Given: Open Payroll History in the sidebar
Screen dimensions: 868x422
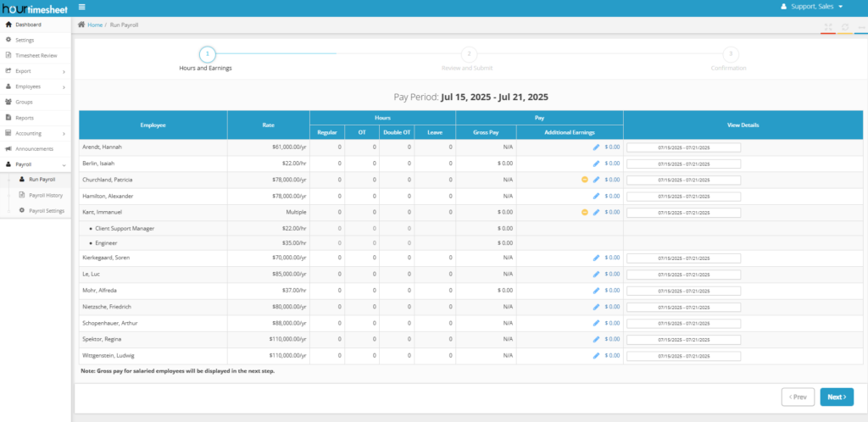Looking at the screenshot, I should pyautogui.click(x=46, y=195).
